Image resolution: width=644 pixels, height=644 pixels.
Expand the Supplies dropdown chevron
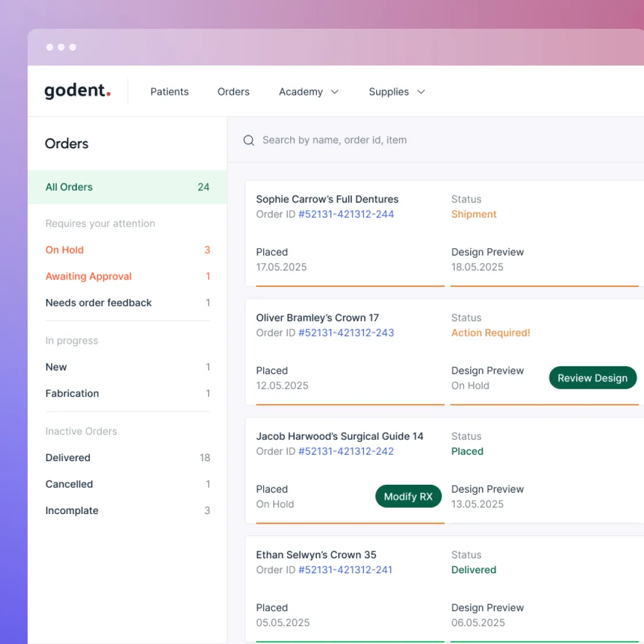point(421,91)
